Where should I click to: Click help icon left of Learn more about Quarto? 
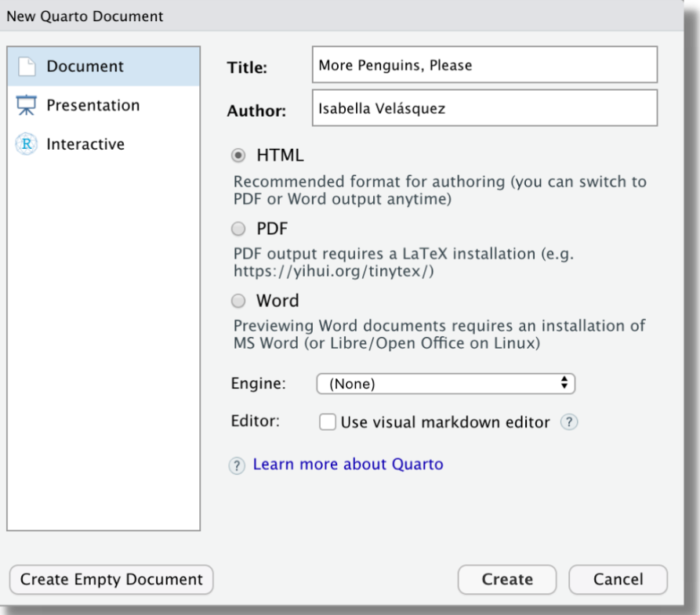pos(237,465)
